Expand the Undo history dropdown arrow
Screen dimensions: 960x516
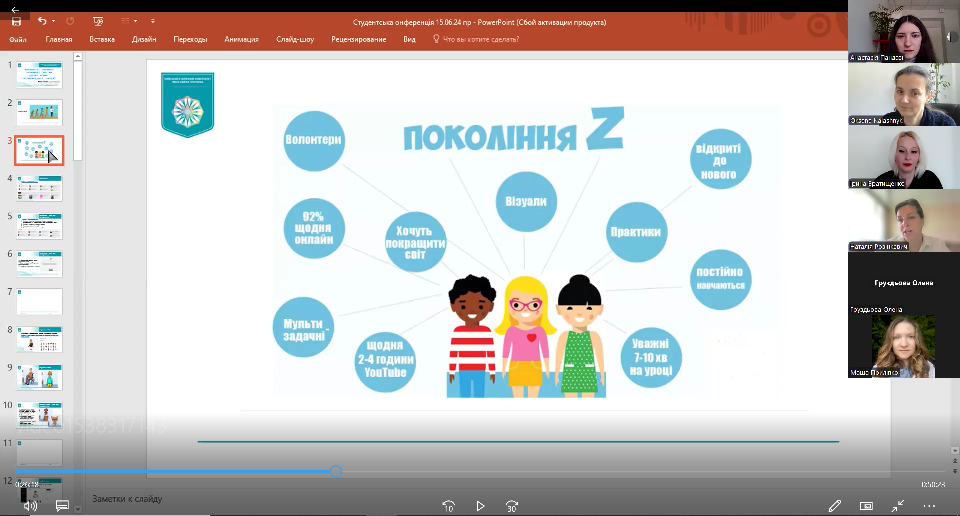[x=53, y=21]
